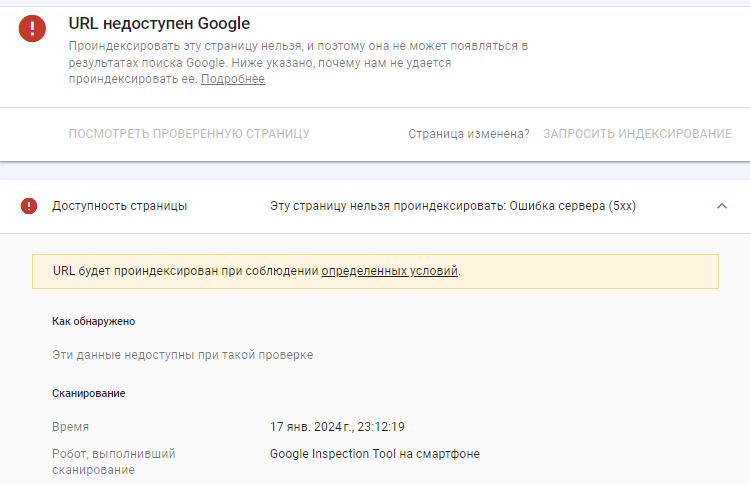Click Google Inspection Tool на смартфоне value
750x484 pixels.
pyautogui.click(x=375, y=454)
